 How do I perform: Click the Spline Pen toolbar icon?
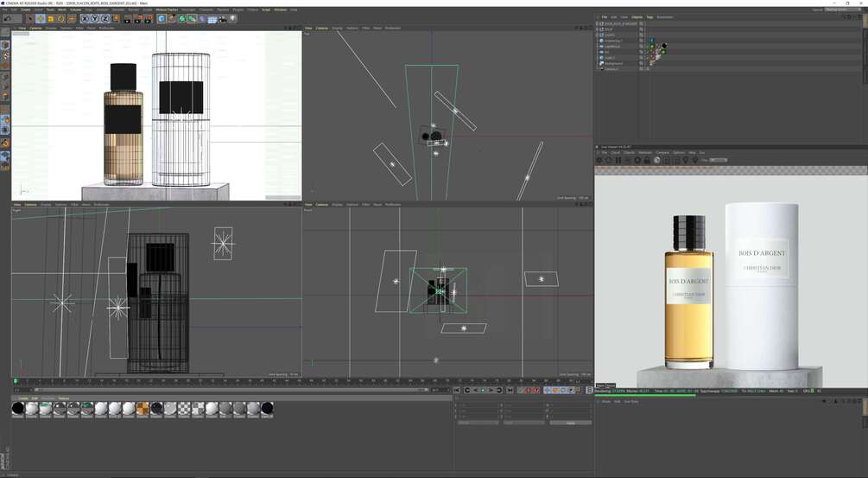click(x=172, y=18)
